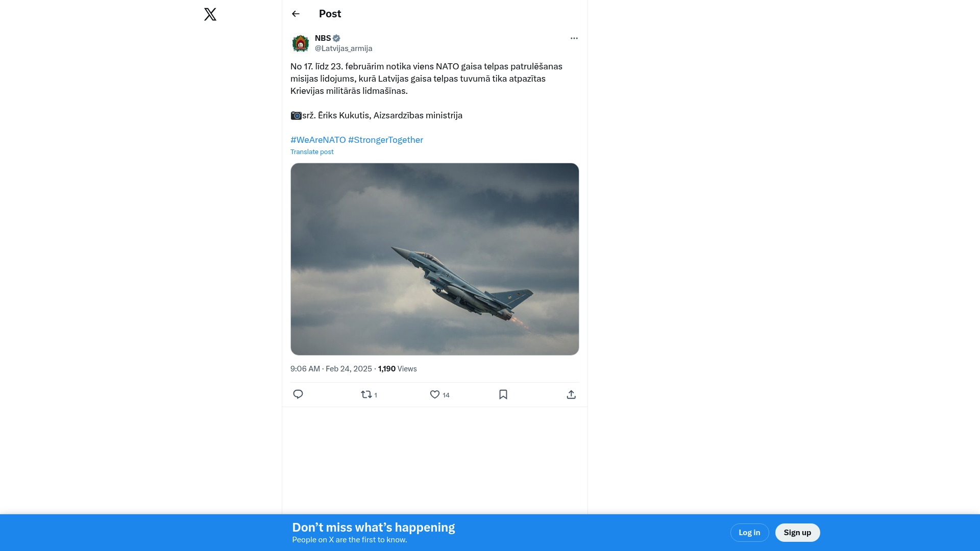Click the reply speech bubble icon
Screen dimensions: 980x551
298,394
